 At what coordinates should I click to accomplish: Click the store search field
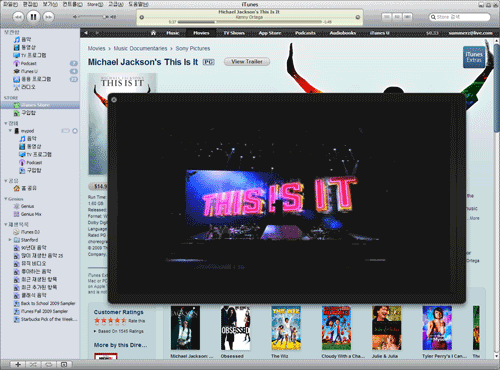[x=459, y=17]
